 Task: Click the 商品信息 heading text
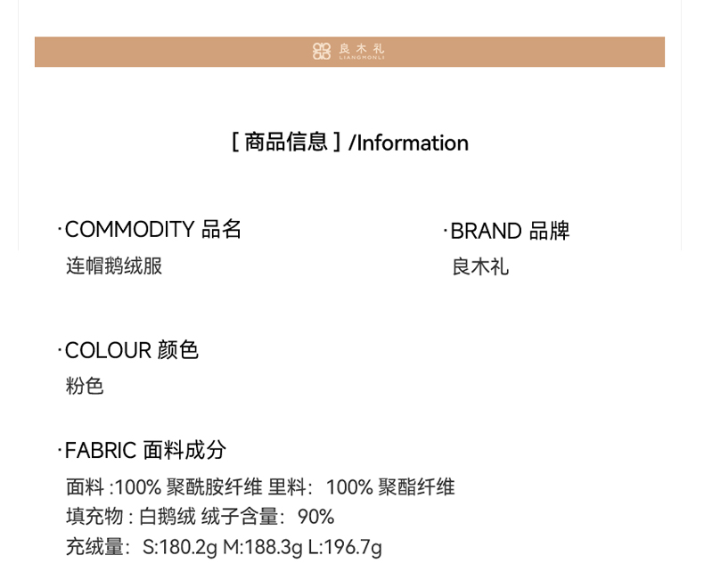(x=287, y=143)
